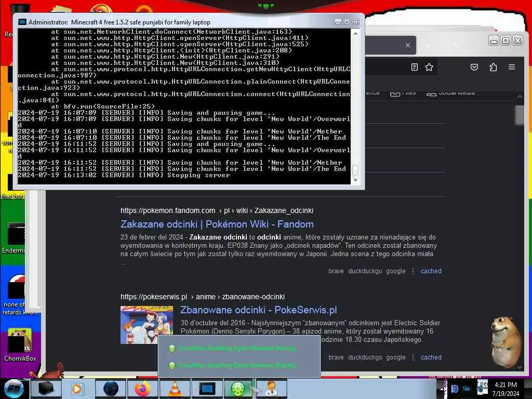
Task: Click the console title bar text
Action: [119, 22]
